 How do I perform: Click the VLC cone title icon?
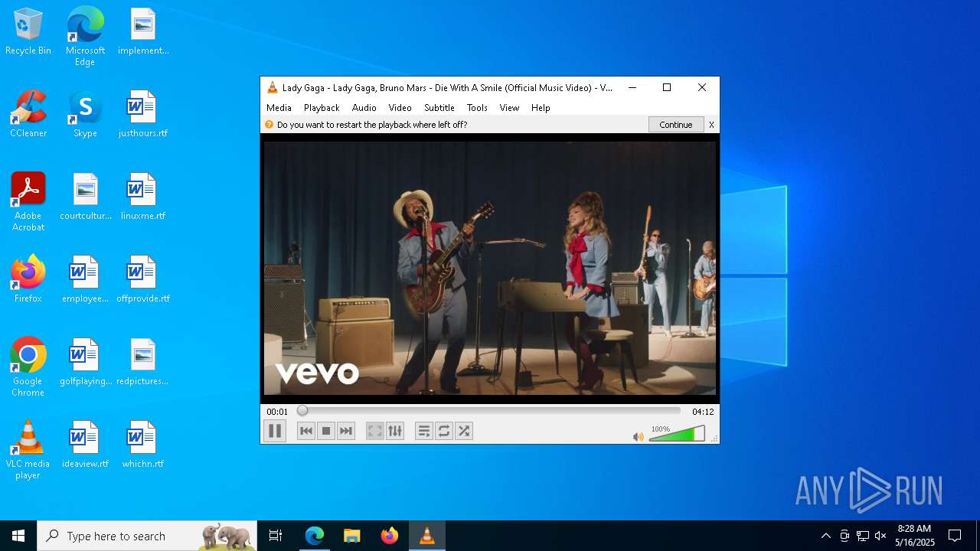pos(272,88)
